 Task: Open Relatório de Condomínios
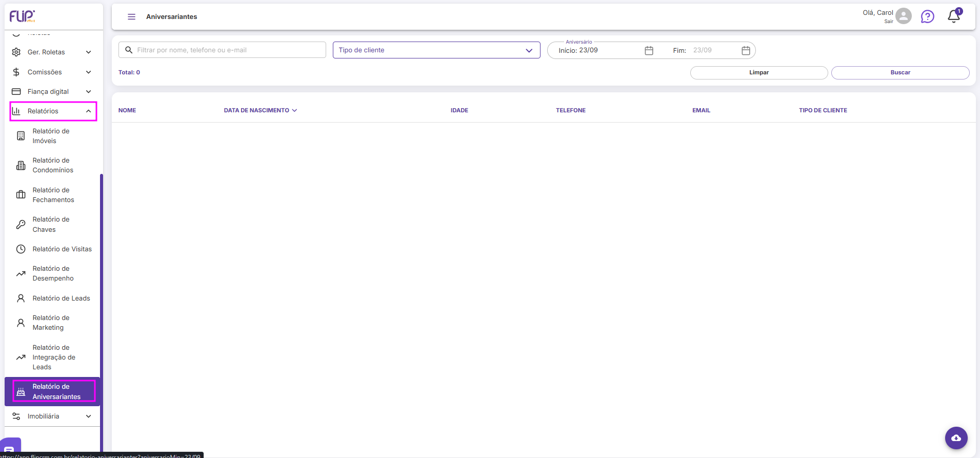[52, 165]
